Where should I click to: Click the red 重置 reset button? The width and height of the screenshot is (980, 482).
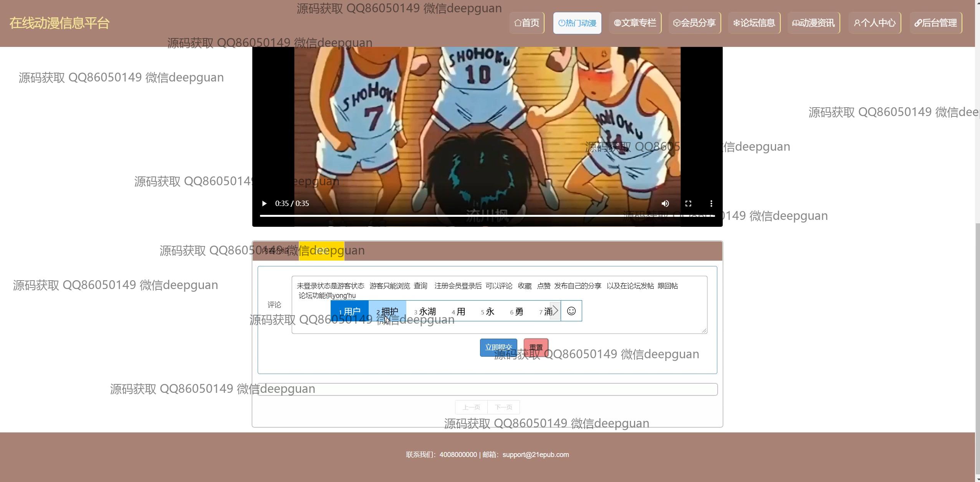[x=536, y=347]
